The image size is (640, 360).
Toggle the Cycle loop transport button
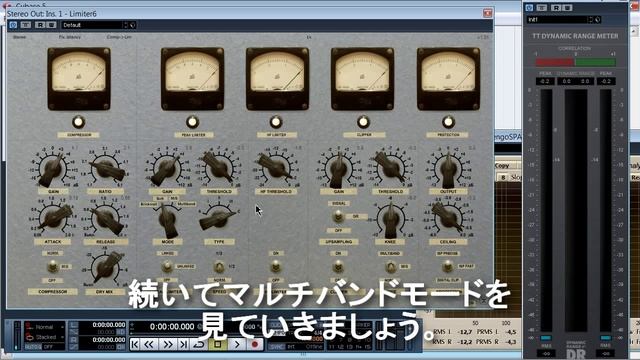pyautogui.click(x=199, y=344)
